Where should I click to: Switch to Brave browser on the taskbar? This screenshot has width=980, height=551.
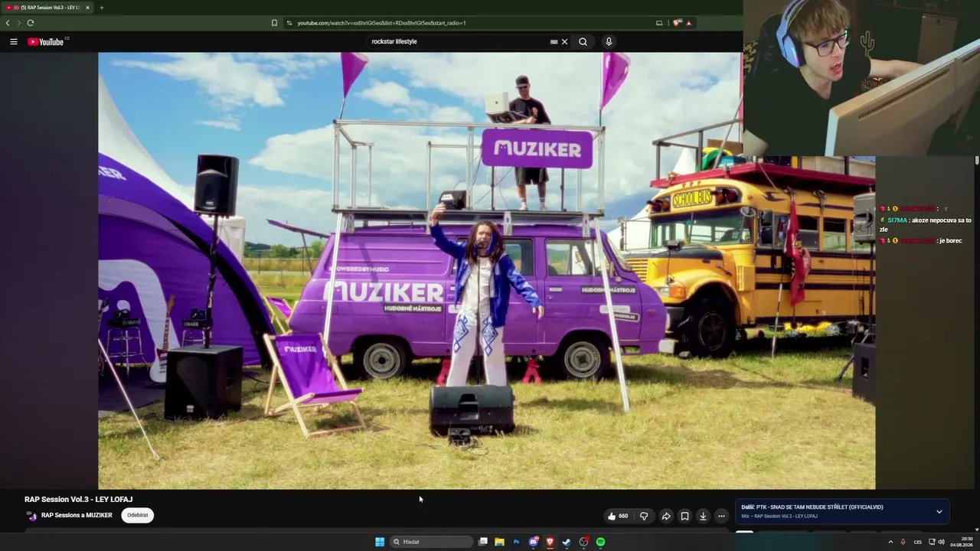point(550,542)
